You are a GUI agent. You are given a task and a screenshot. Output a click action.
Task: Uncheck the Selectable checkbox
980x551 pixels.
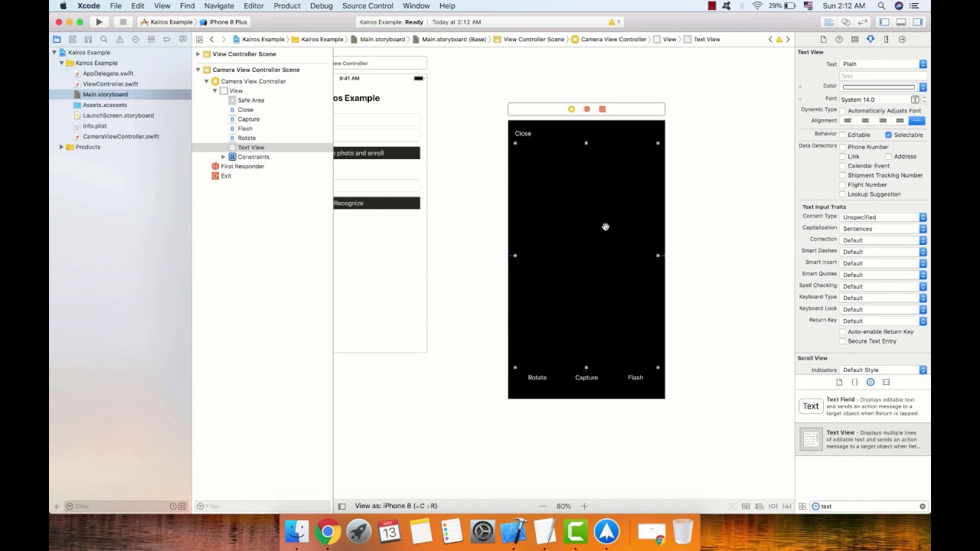888,135
